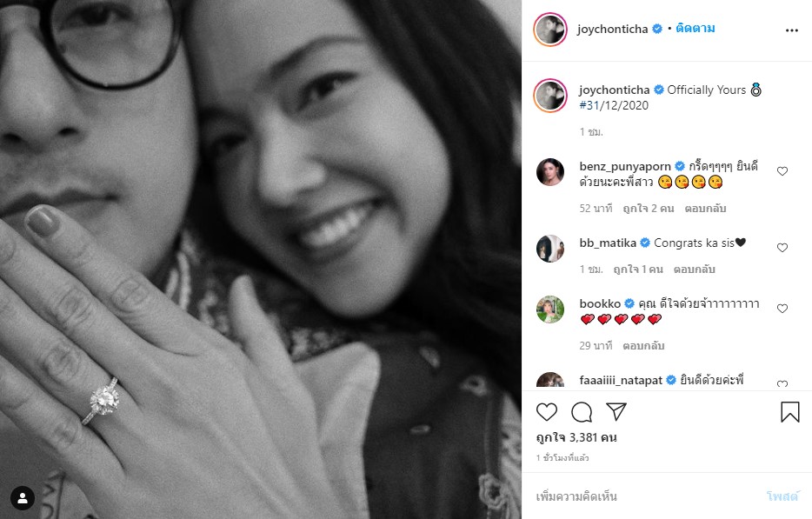Image resolution: width=812 pixels, height=519 pixels.
Task: Save the post with the bookmark icon
Action: (789, 412)
